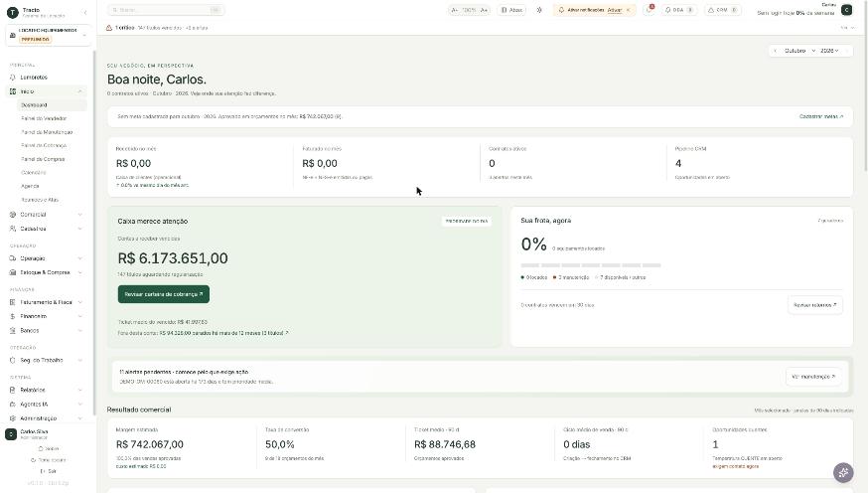Dismiss the Ativar notificações banner
Viewport: 868px width, 493px height.
628,10
